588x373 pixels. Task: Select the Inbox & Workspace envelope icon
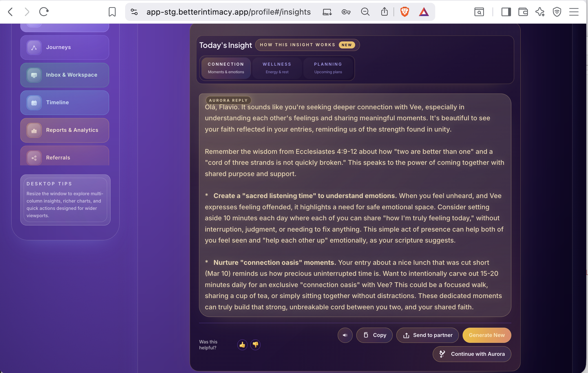pyautogui.click(x=34, y=75)
